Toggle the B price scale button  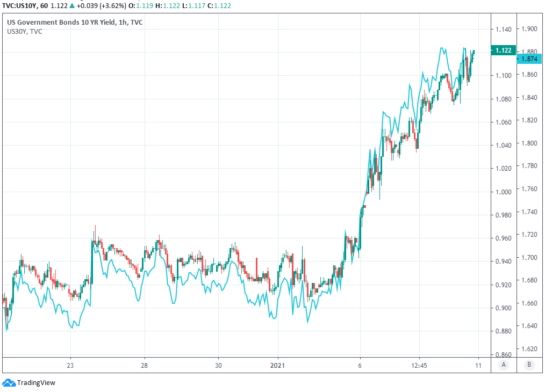coord(529,365)
